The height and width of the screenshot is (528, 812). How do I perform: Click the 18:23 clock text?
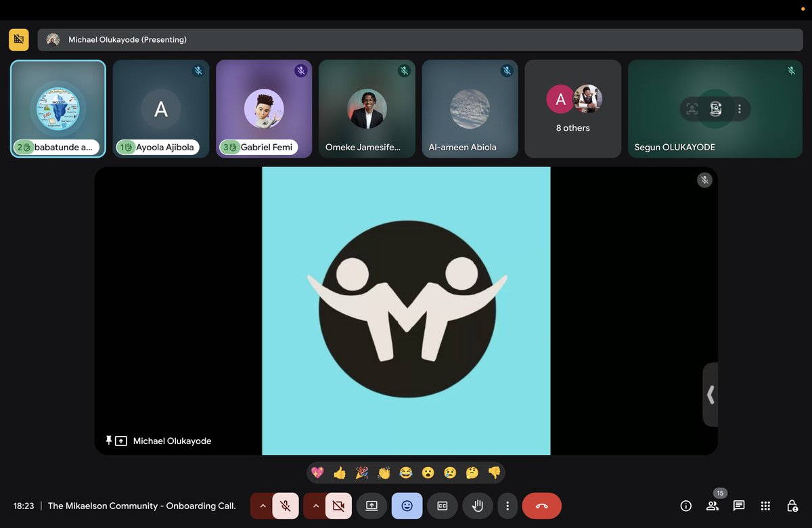[24, 506]
